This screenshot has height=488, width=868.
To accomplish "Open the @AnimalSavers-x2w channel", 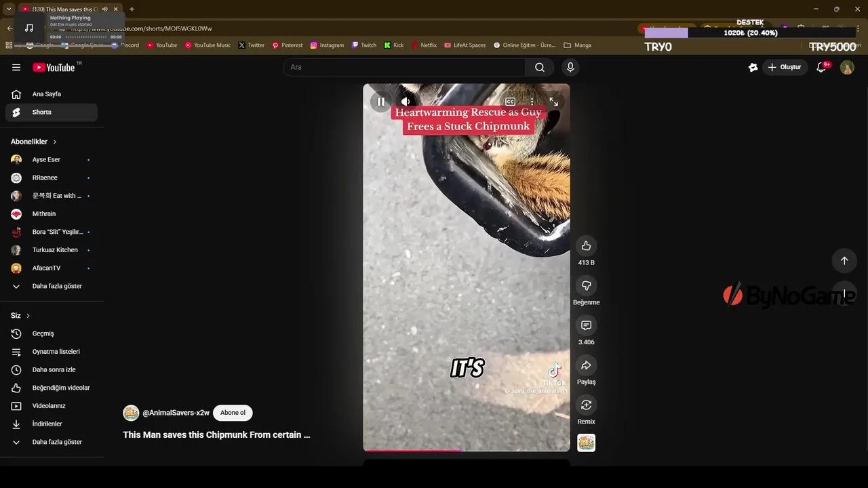I will pyautogui.click(x=176, y=413).
